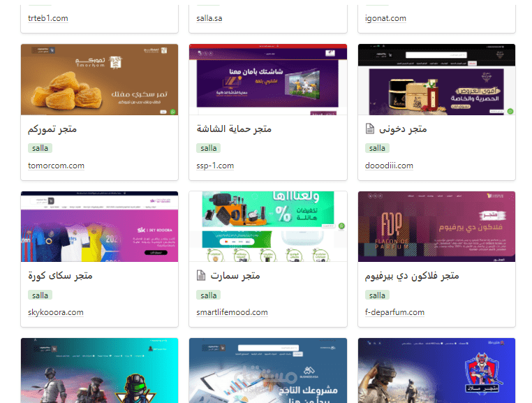Open the dates store thumbnail for متجر تموركم

(x=99, y=80)
